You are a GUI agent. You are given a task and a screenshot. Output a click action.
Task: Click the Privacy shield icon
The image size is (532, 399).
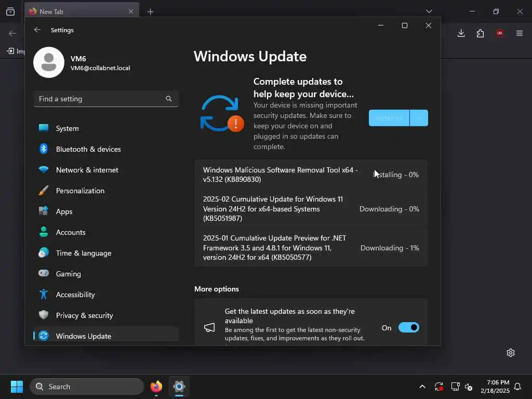coord(44,315)
